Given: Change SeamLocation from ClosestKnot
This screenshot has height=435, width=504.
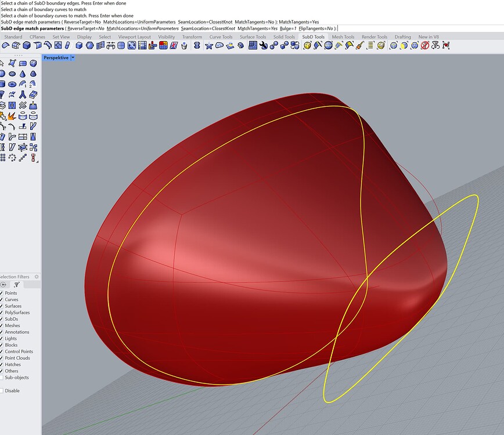Looking at the screenshot, I should tap(210, 28).
